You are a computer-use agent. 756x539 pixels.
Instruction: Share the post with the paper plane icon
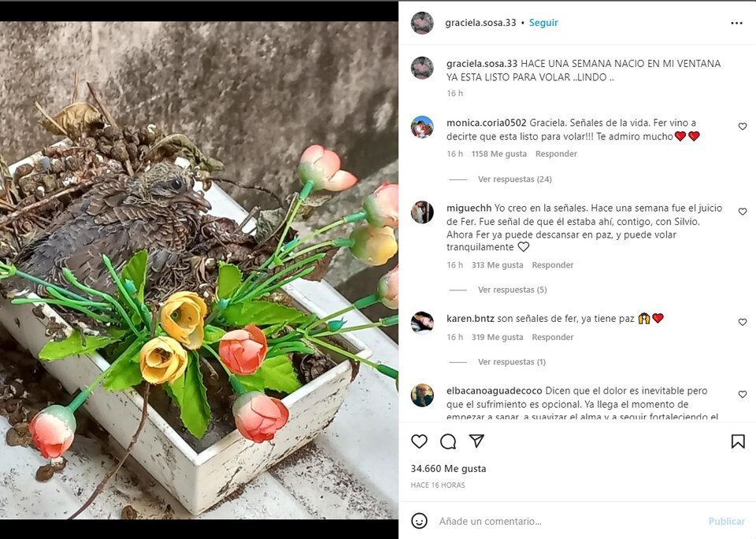pos(476,441)
